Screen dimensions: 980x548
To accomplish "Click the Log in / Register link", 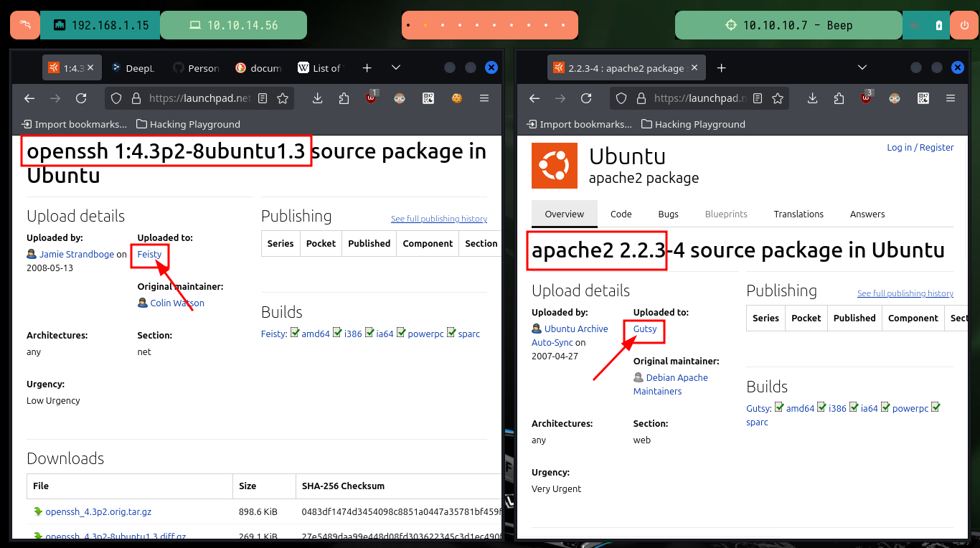I will [x=920, y=147].
